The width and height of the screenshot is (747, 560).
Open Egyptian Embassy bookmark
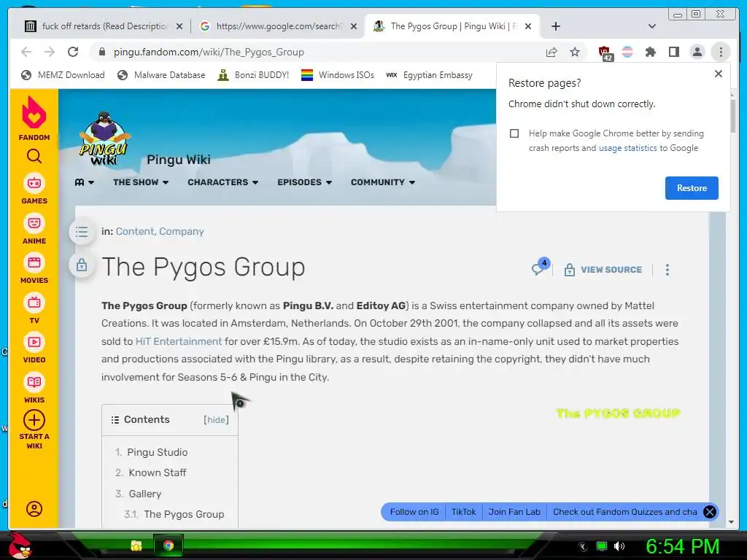(x=429, y=75)
